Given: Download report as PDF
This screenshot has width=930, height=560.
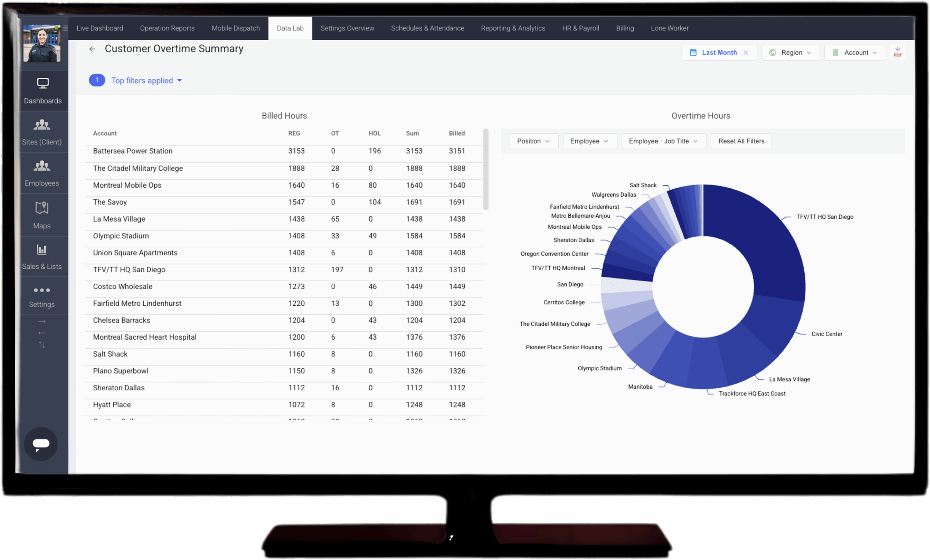Looking at the screenshot, I should tap(898, 52).
